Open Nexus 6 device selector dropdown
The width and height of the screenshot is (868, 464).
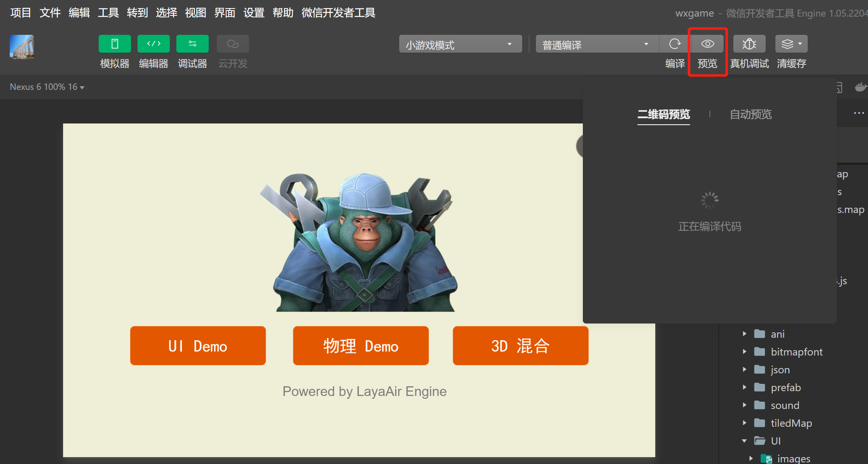pos(47,87)
